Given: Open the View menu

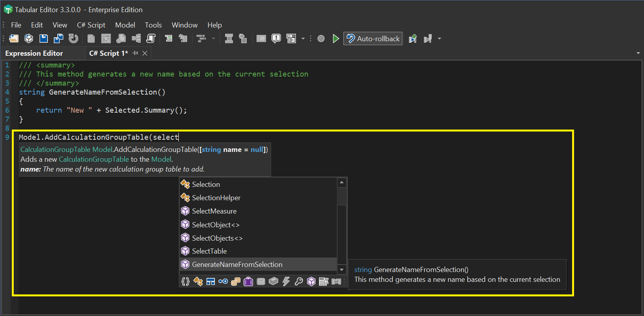Looking at the screenshot, I should click(x=60, y=25).
